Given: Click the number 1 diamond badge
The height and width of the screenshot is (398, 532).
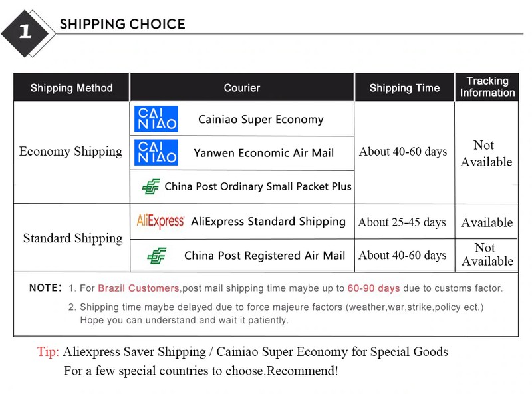Looking at the screenshot, I should (25, 31).
